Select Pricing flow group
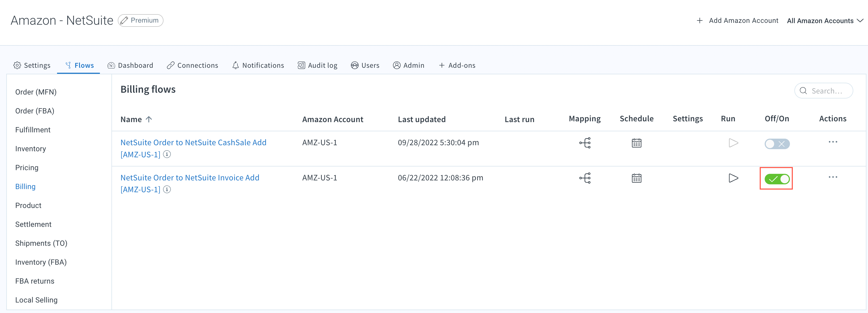 click(27, 167)
